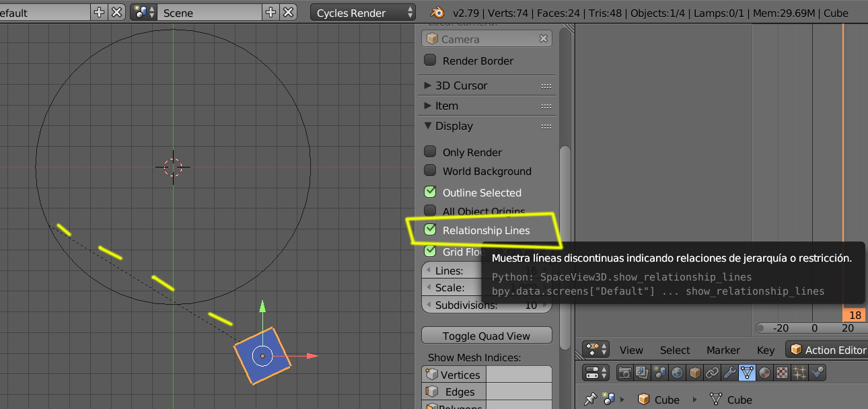The width and height of the screenshot is (868, 409).
Task: Click the grid Lines value field
Action: [x=487, y=270]
